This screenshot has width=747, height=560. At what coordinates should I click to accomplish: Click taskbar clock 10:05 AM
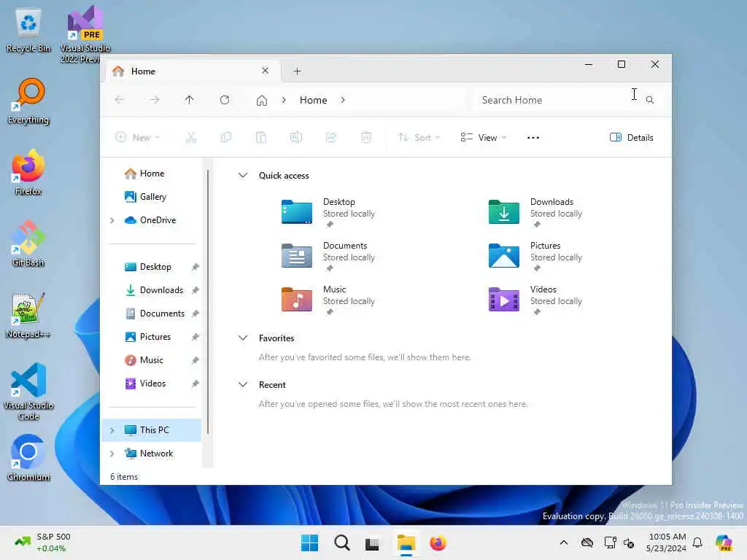point(666,542)
